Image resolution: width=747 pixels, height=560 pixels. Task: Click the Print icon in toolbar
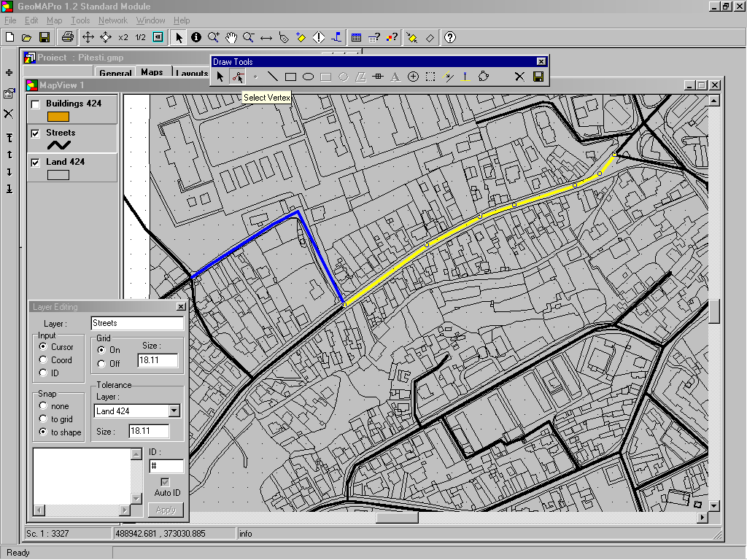pyautogui.click(x=67, y=37)
